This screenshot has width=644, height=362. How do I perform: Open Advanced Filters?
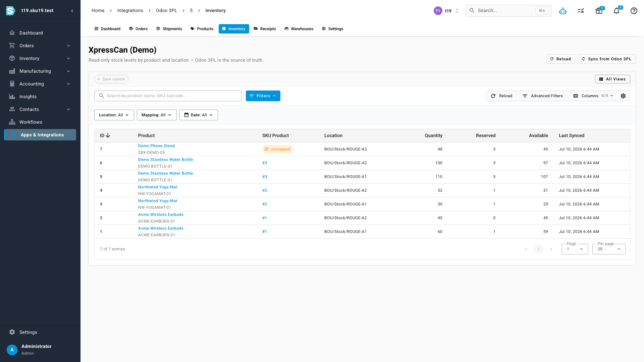point(543,96)
